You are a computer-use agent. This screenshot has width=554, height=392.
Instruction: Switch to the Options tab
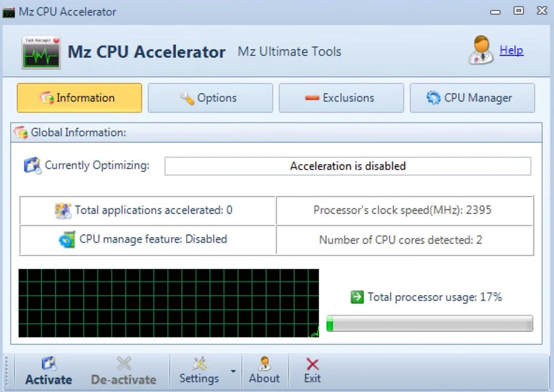tap(210, 98)
